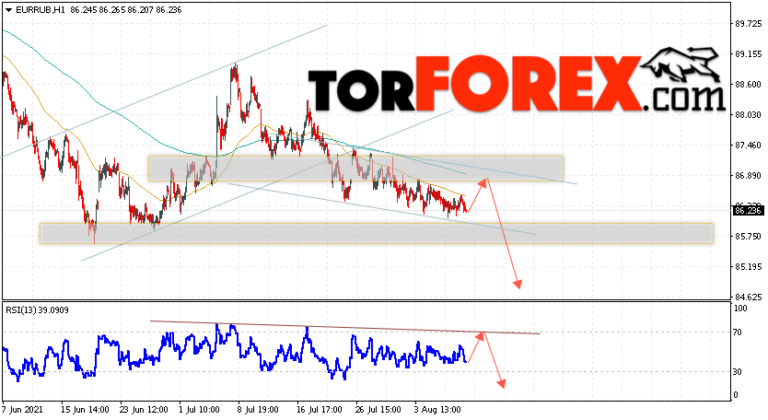This screenshot has width=768, height=420.
Task: Click the TORFOREX bull logo icon
Action: coord(681,64)
